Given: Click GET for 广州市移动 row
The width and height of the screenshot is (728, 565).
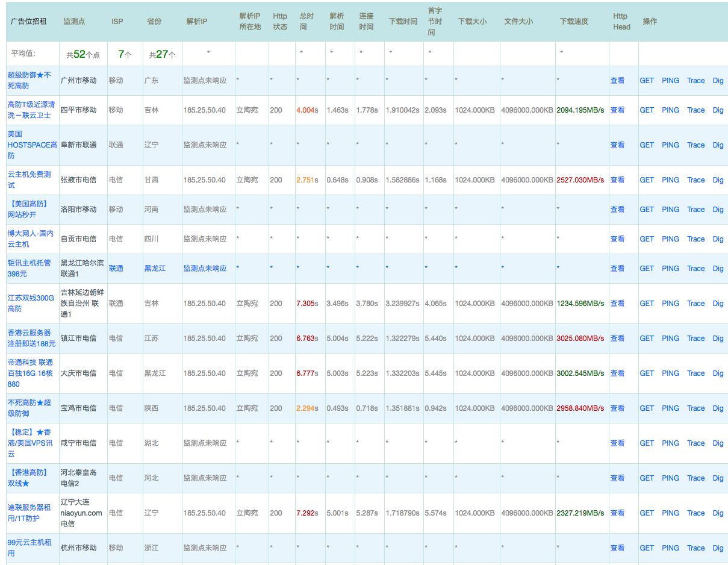Looking at the screenshot, I should pyautogui.click(x=647, y=81).
